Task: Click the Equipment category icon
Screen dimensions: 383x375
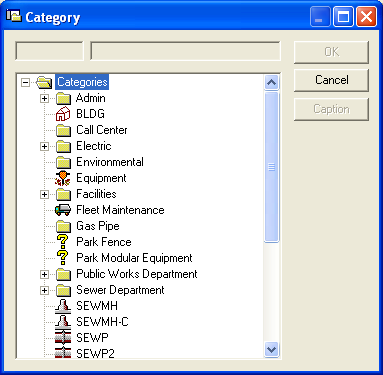Action: (63, 178)
